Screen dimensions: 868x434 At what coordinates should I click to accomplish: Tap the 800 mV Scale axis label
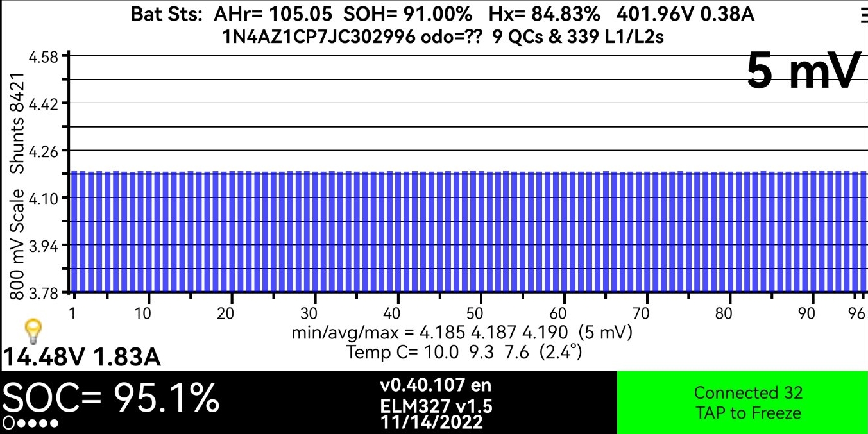click(x=17, y=244)
